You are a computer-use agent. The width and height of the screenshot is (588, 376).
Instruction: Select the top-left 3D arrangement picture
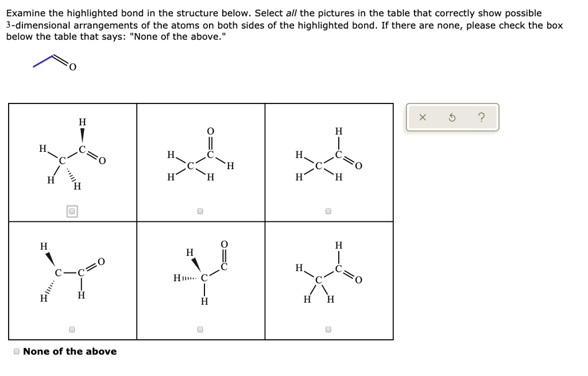[x=72, y=155]
